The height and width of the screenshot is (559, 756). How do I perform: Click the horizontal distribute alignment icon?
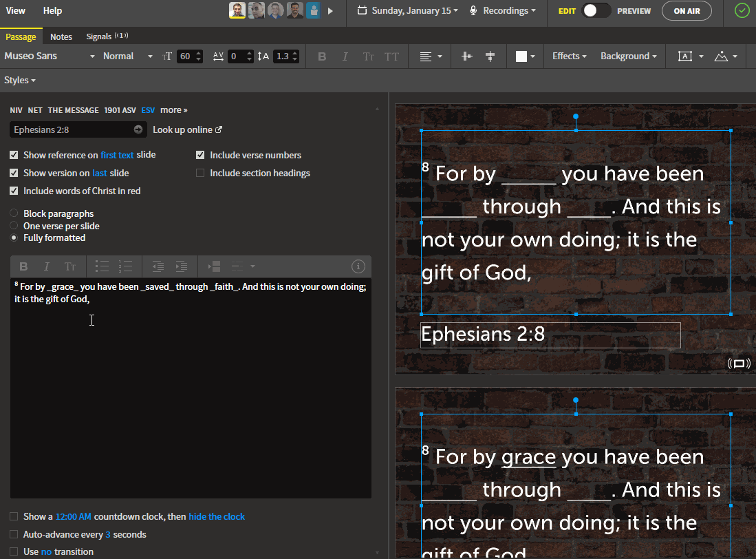(466, 56)
